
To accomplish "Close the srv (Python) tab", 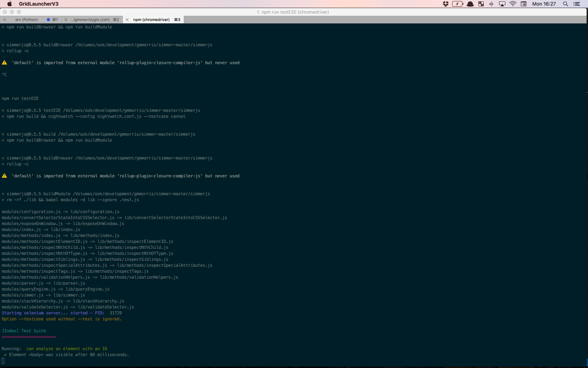I will [5, 20].
